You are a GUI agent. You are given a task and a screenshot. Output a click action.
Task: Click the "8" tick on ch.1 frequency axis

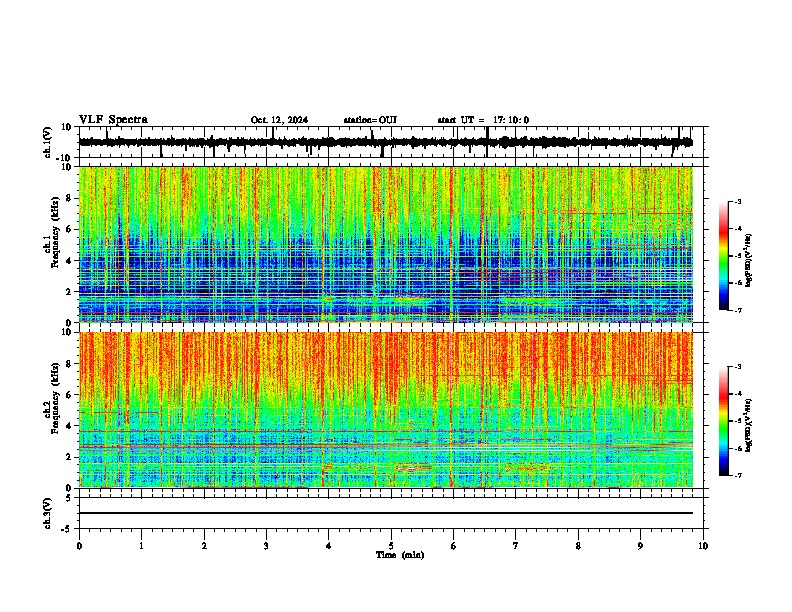tap(70, 198)
